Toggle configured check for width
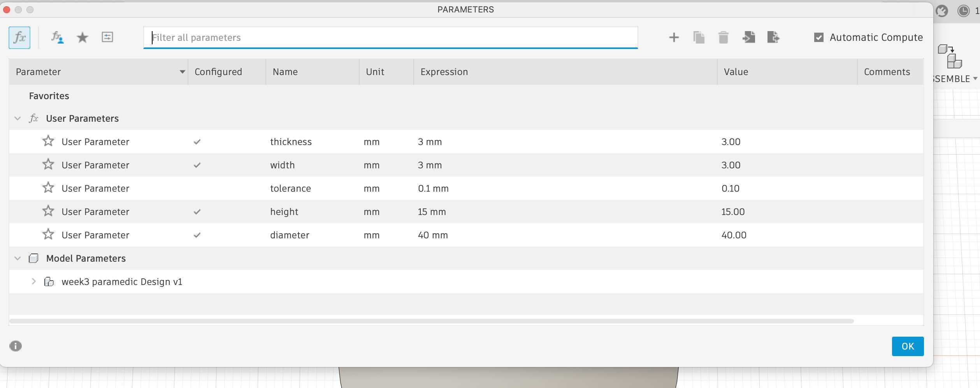 (x=197, y=165)
